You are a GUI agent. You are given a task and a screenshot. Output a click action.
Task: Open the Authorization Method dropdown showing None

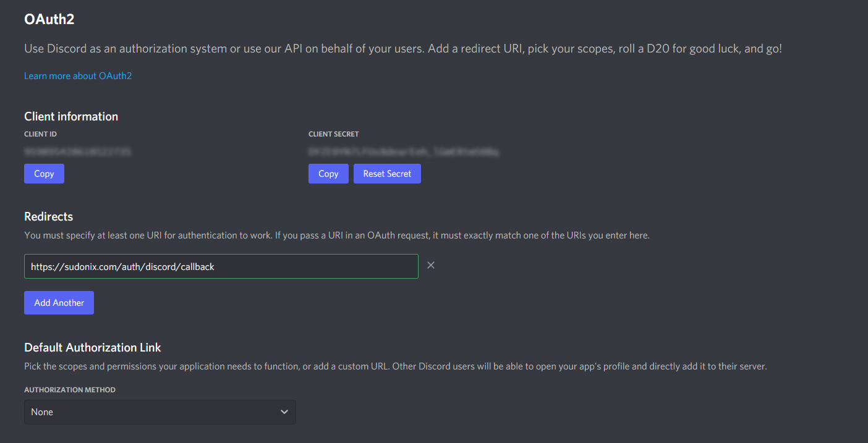pos(160,412)
